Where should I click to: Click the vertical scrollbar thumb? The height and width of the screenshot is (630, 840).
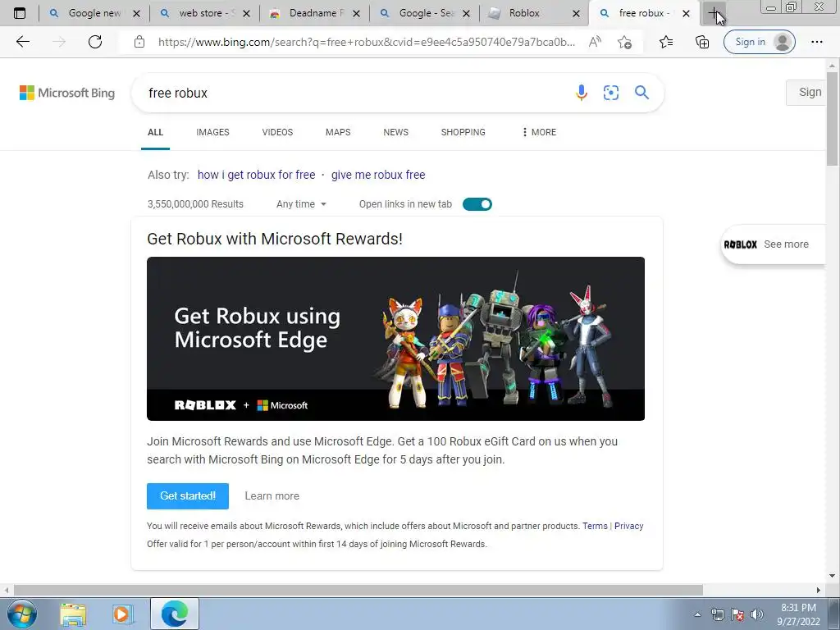833,120
